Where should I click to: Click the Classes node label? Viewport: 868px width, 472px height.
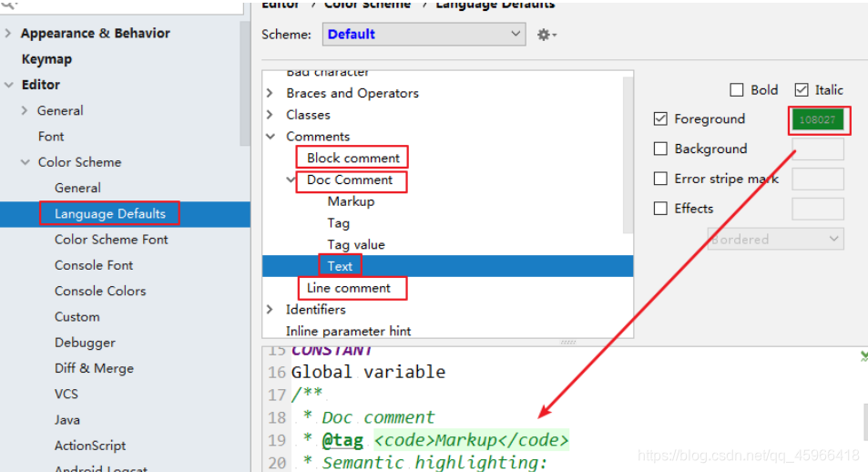309,115
